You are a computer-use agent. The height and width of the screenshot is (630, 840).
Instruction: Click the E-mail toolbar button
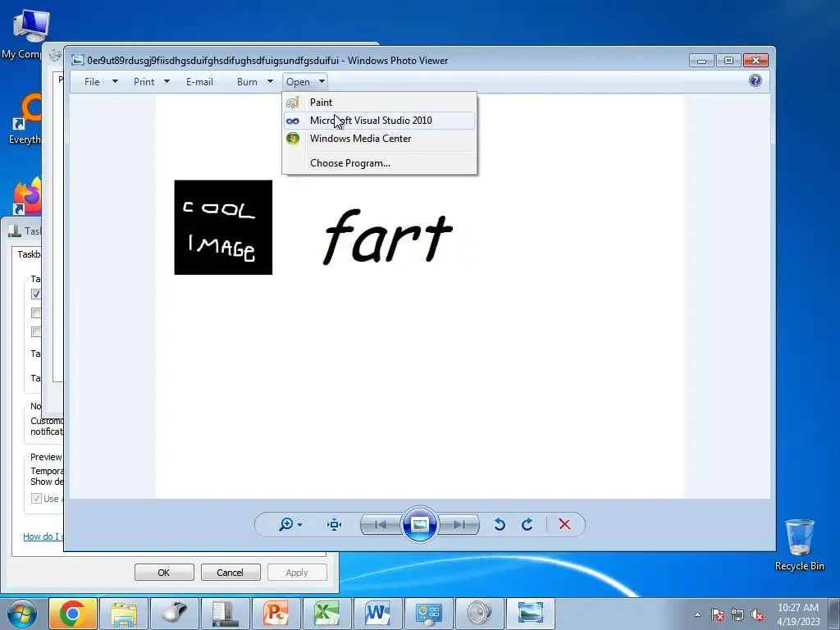click(200, 82)
